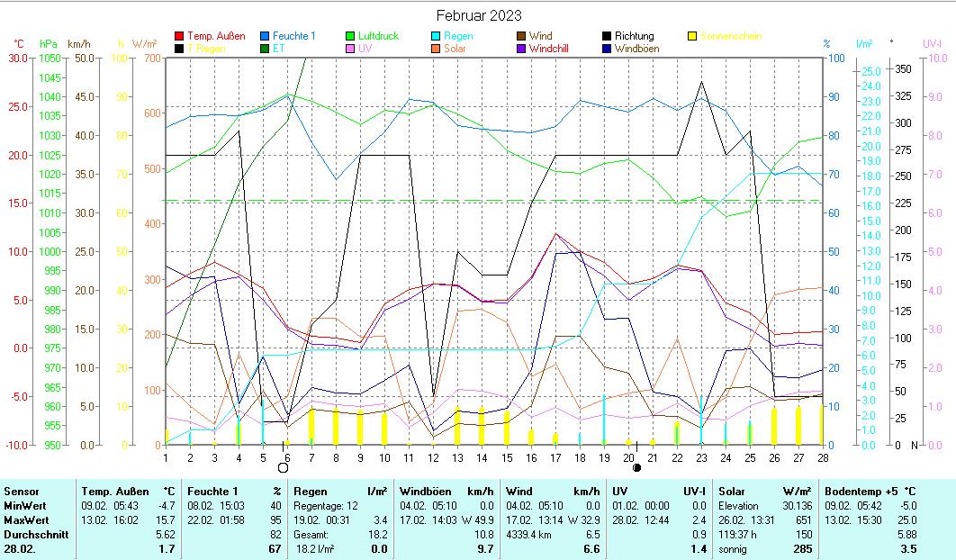Click the 'Regentage: 12' entry
Screen dimensions: 956x560
point(326,506)
